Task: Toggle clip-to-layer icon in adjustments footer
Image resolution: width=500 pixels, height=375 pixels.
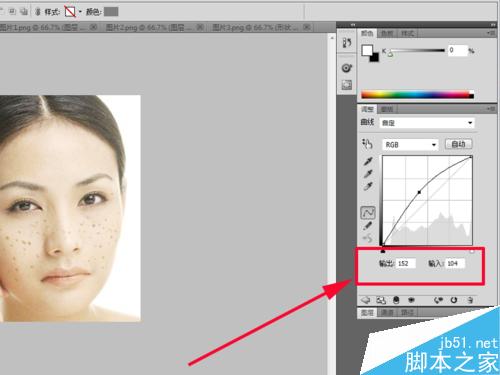Action: pyautogui.click(x=396, y=300)
